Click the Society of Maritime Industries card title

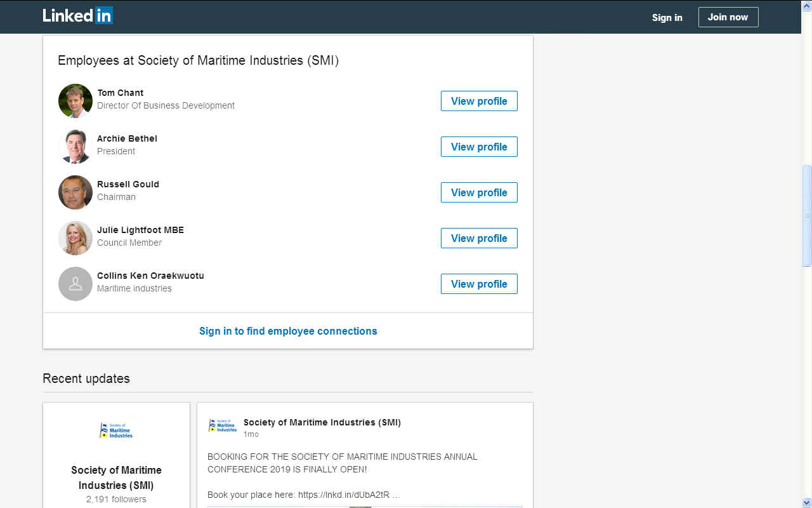[116, 478]
